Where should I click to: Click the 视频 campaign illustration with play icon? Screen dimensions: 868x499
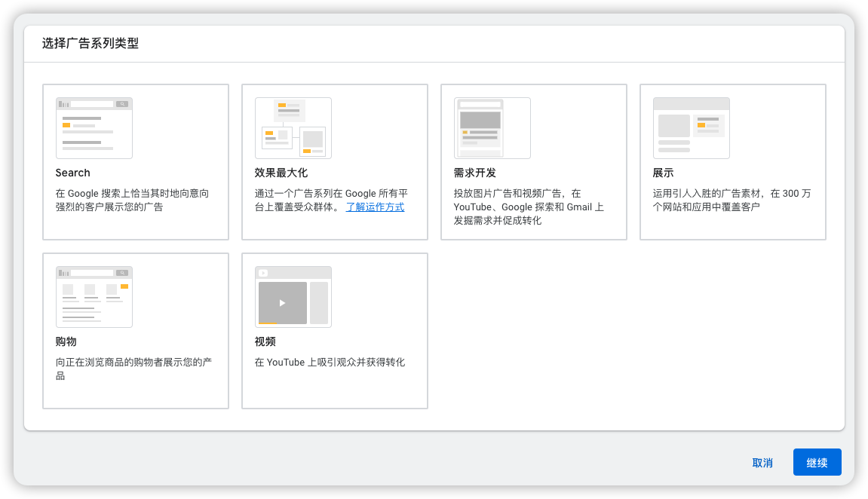pyautogui.click(x=293, y=297)
